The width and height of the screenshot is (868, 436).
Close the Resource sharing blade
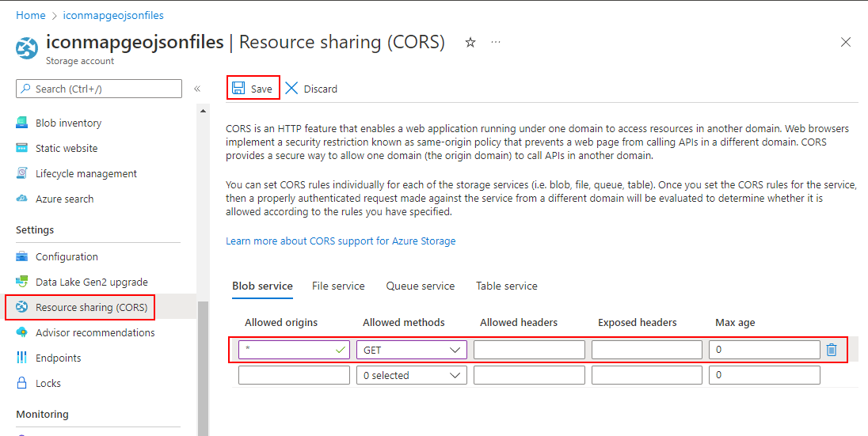coord(845,42)
